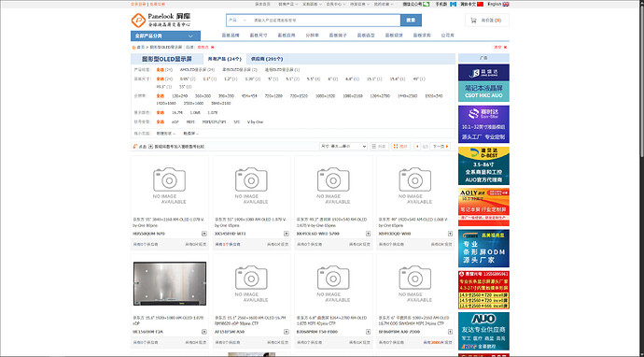Go to previous page orange arrow
The height and width of the screenshot is (357, 644).
click(x=417, y=147)
